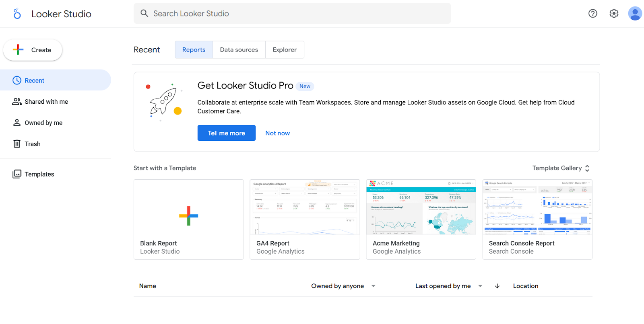The height and width of the screenshot is (324, 644).
Task: Click the Create button
Action: point(33,50)
